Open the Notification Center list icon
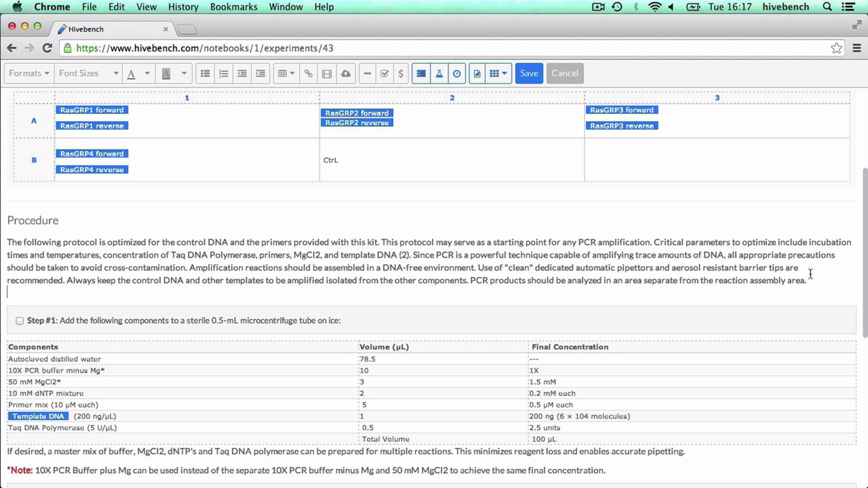The height and width of the screenshot is (488, 868). coord(848,7)
